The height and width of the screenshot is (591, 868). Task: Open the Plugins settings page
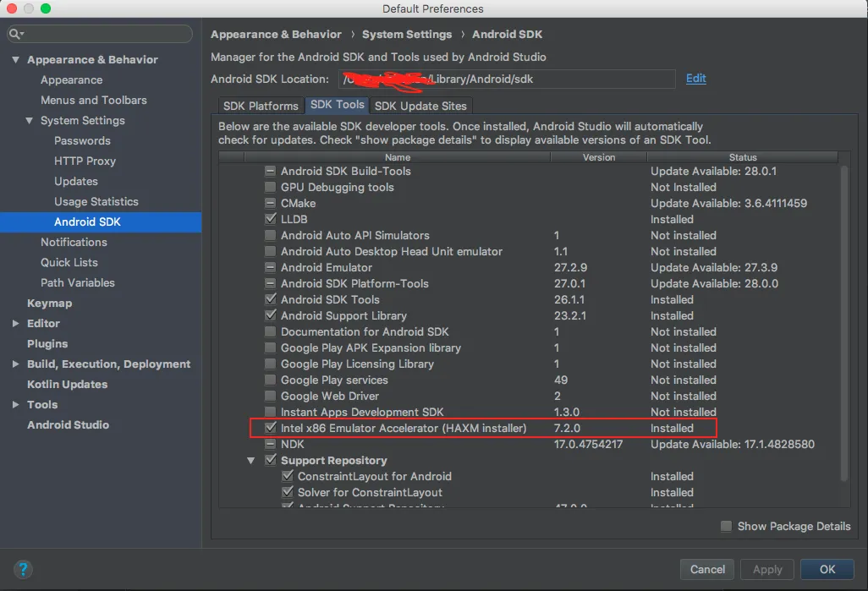[x=47, y=343]
